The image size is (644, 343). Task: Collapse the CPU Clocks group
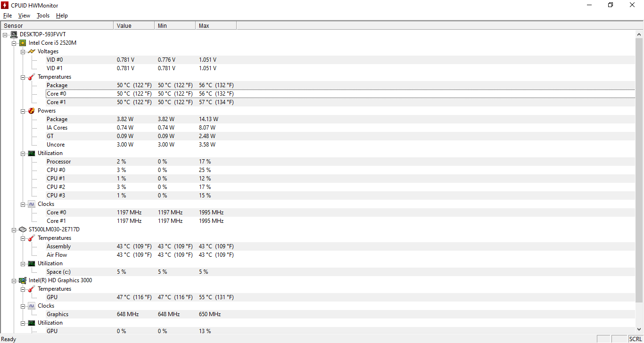pyautogui.click(x=23, y=204)
